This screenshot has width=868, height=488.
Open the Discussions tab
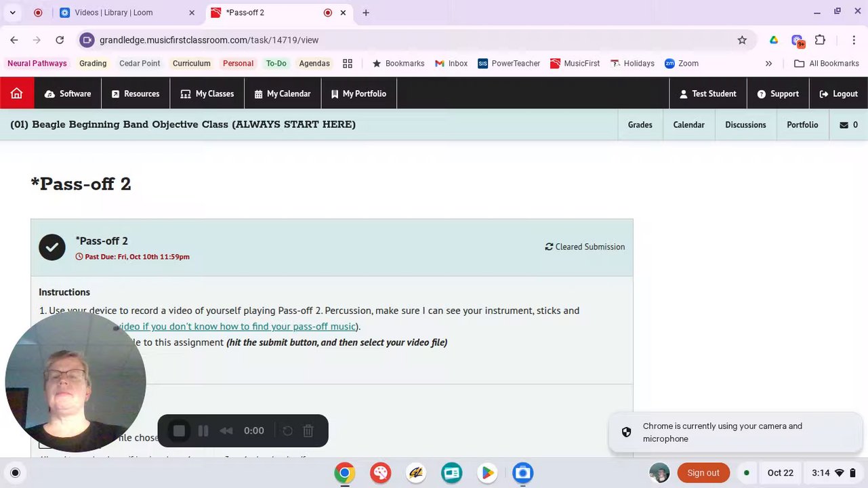pyautogui.click(x=745, y=125)
